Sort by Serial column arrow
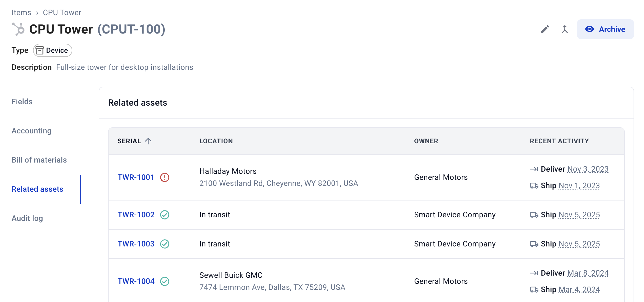Viewport: 644px width, 302px height. coord(148,141)
